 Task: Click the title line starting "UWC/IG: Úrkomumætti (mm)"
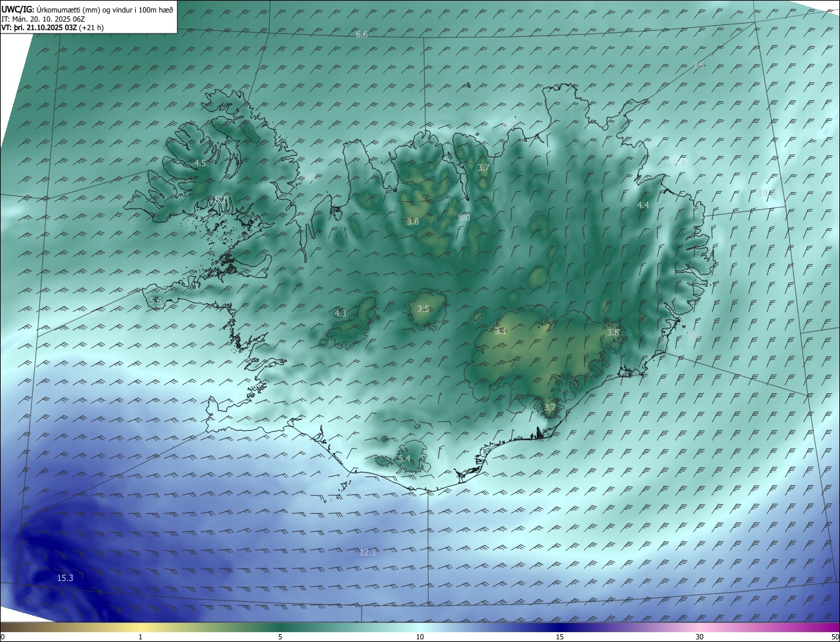87,9
